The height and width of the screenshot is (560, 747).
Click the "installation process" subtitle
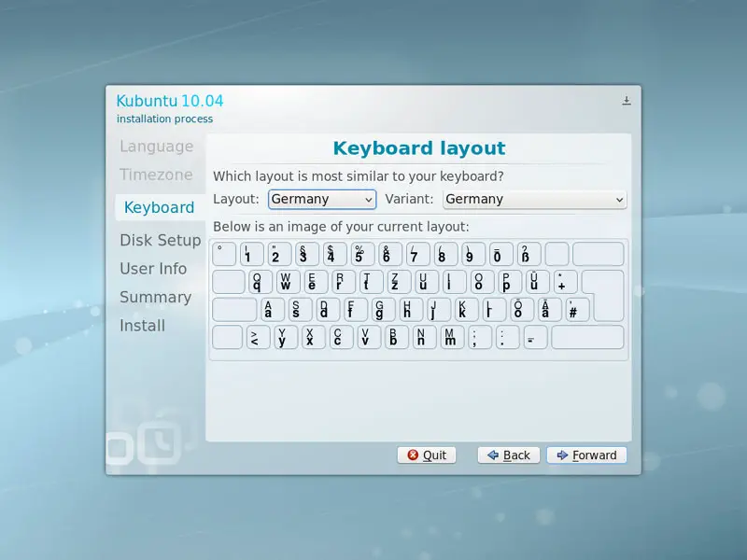click(165, 119)
